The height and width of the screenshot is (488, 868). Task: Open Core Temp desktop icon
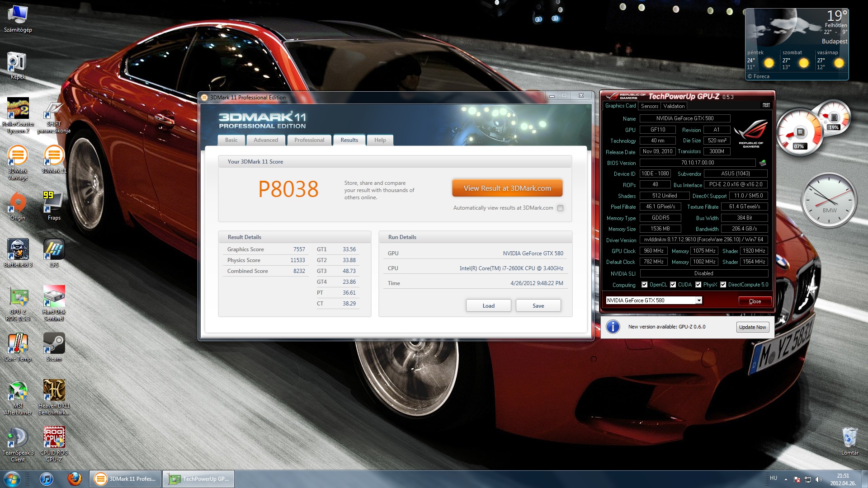[x=18, y=347]
